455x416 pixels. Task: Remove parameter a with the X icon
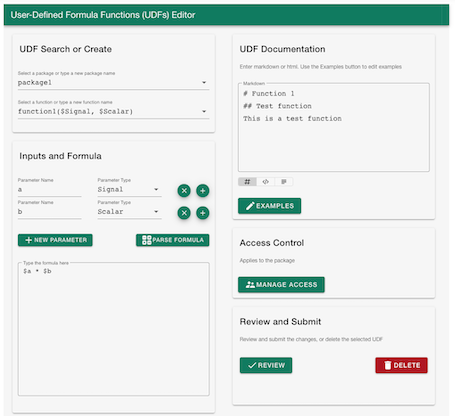click(184, 191)
